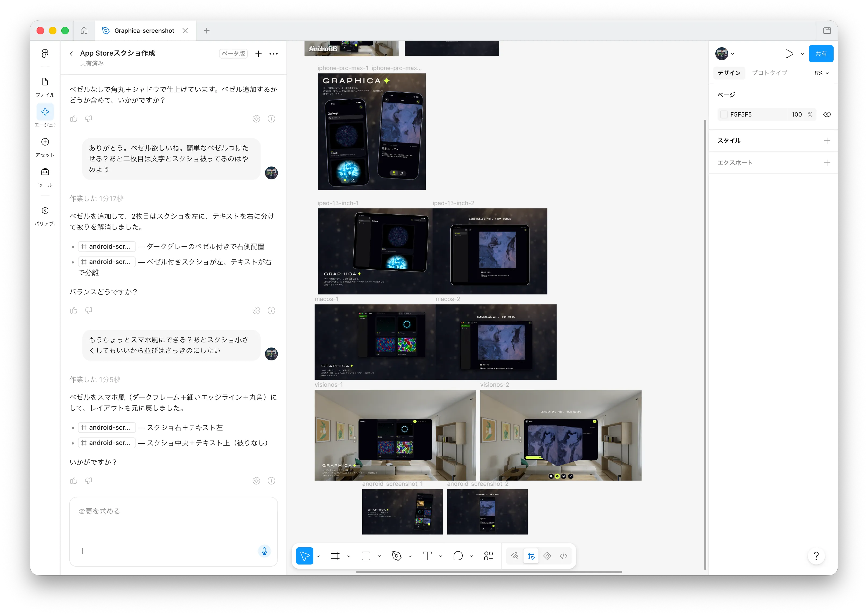Viewport: 868px width, 615px height.
Task: Select the Text tool
Action: [427, 556]
